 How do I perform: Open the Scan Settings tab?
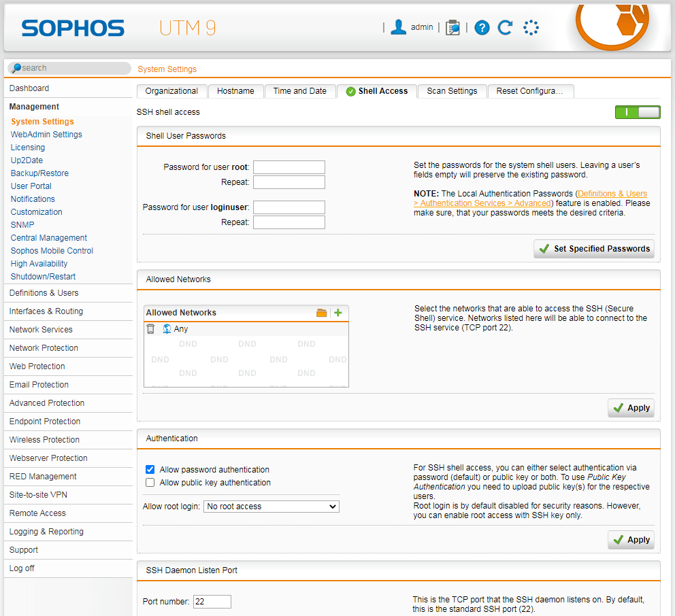(452, 91)
